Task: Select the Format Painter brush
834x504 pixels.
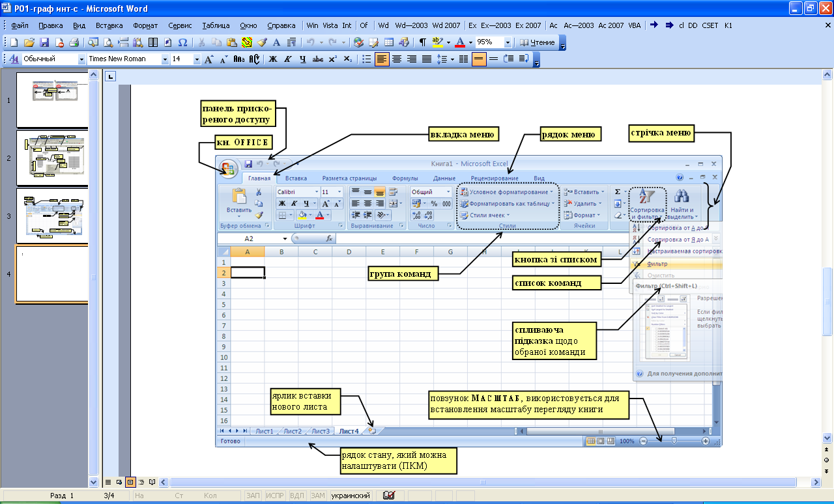Action: tap(262, 42)
